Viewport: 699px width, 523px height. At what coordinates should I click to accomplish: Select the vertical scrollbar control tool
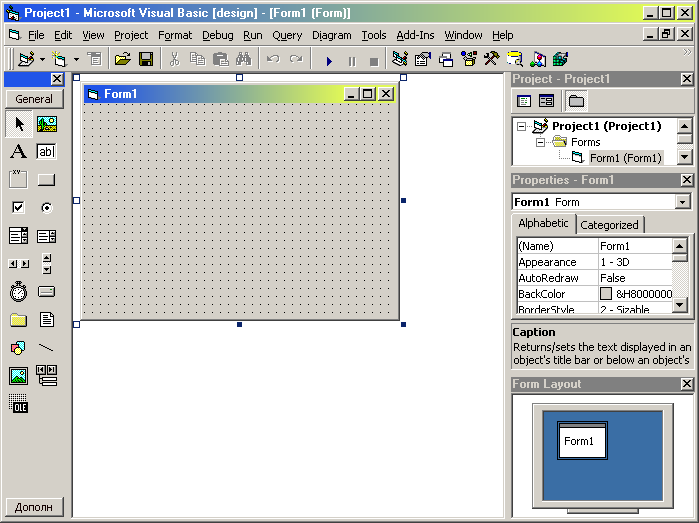point(47,264)
